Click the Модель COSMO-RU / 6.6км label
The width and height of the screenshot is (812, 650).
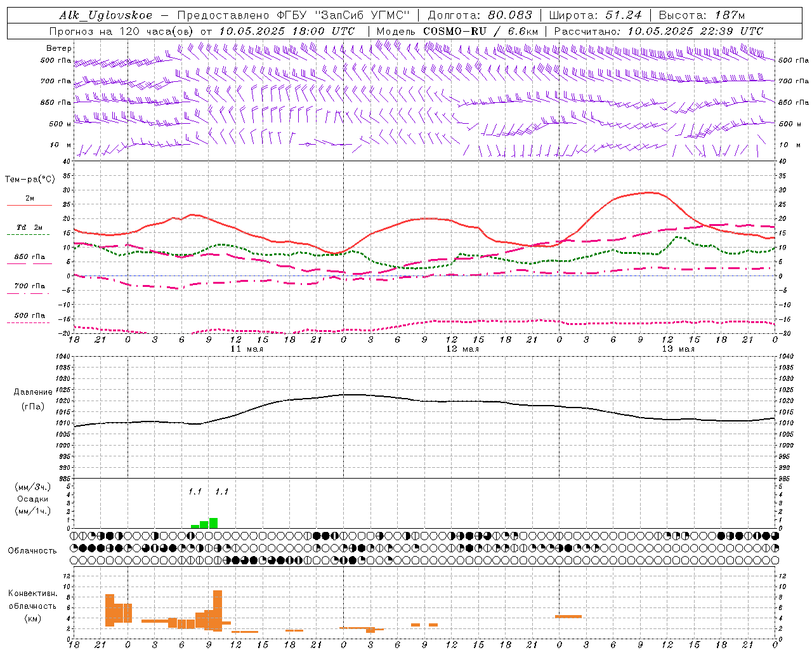(457, 31)
